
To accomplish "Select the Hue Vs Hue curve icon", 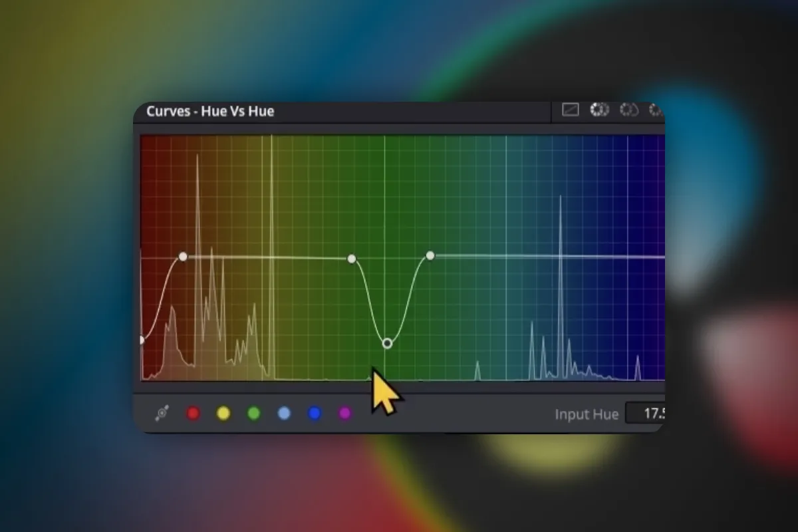I will click(600, 110).
